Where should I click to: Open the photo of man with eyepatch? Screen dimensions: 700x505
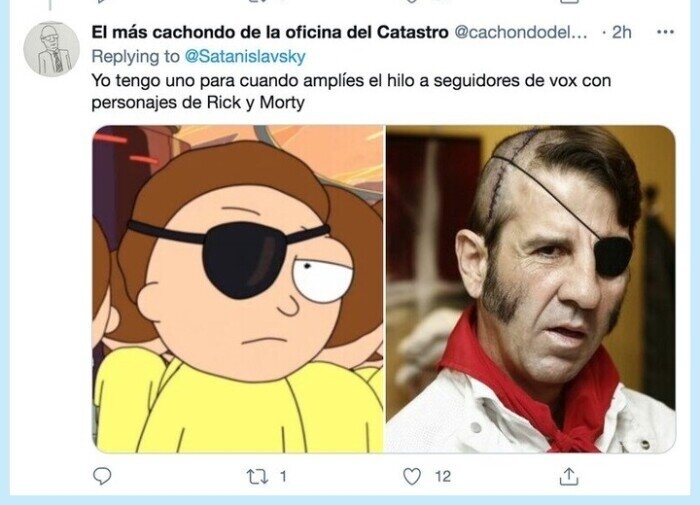click(x=530, y=289)
